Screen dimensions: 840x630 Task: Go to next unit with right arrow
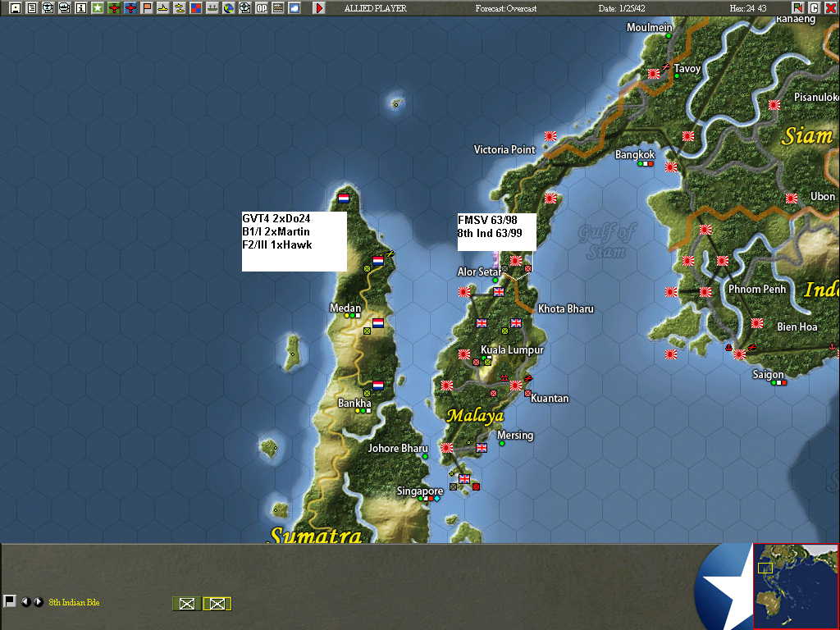[x=38, y=602]
